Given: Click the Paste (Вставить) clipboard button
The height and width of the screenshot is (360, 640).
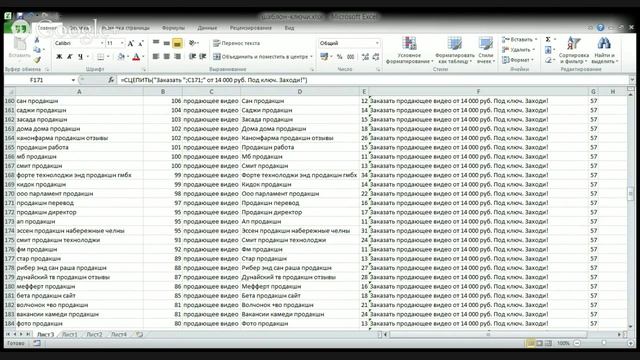Looking at the screenshot, I should tap(19, 48).
